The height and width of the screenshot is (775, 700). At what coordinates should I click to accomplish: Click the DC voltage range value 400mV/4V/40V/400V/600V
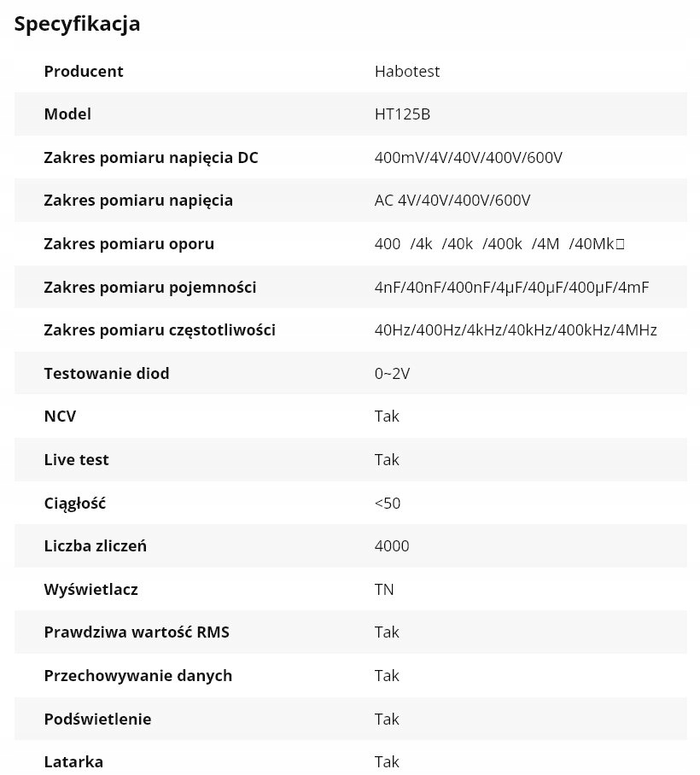point(468,158)
